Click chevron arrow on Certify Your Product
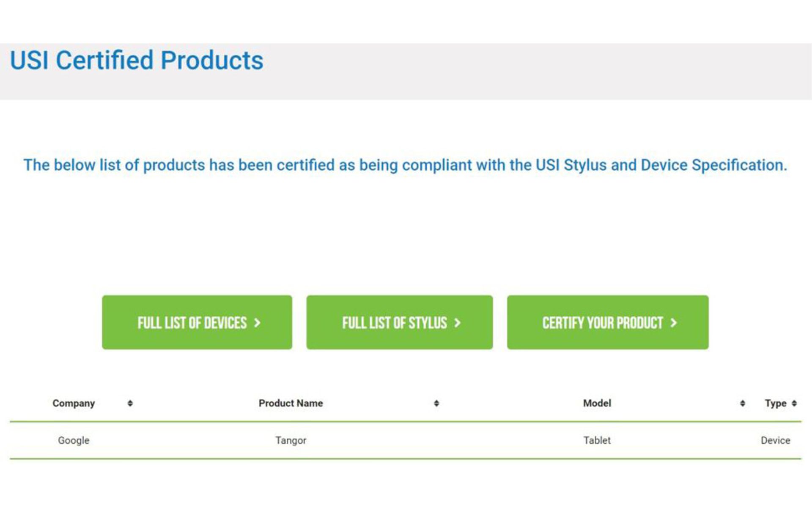Screen dimensions: 812x508 [x=674, y=323]
